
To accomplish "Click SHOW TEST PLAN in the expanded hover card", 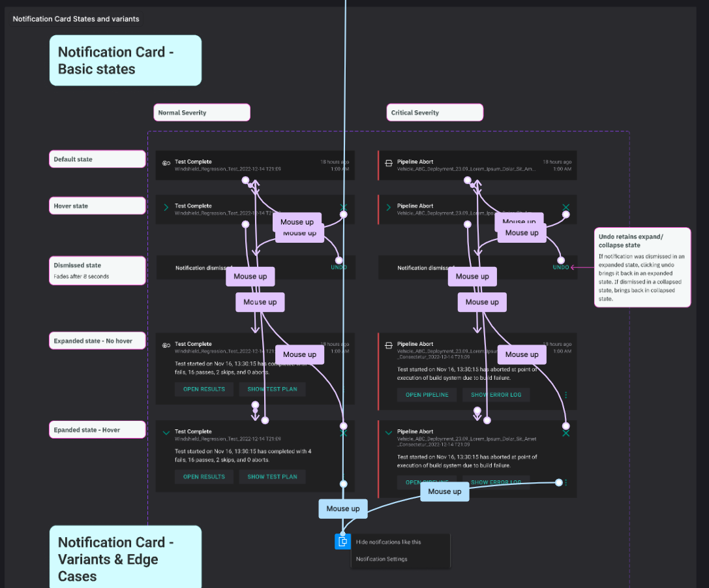I will click(272, 477).
